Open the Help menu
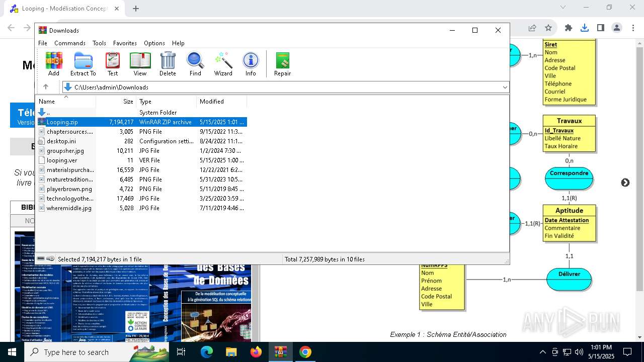The width and height of the screenshot is (644, 362). tap(178, 43)
